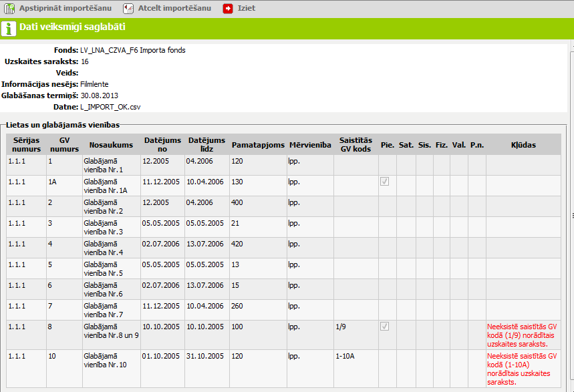Click the Pamatapjoms column header

coord(258,145)
